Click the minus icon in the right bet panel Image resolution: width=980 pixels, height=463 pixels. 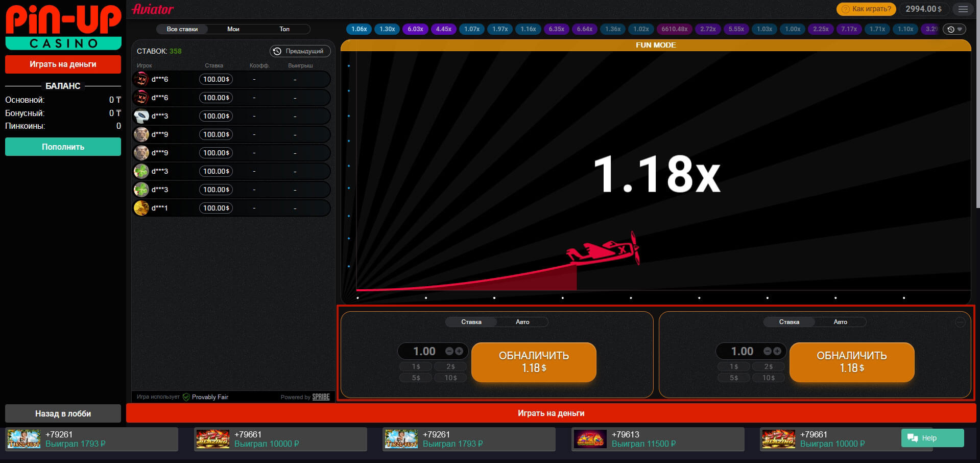pyautogui.click(x=768, y=351)
